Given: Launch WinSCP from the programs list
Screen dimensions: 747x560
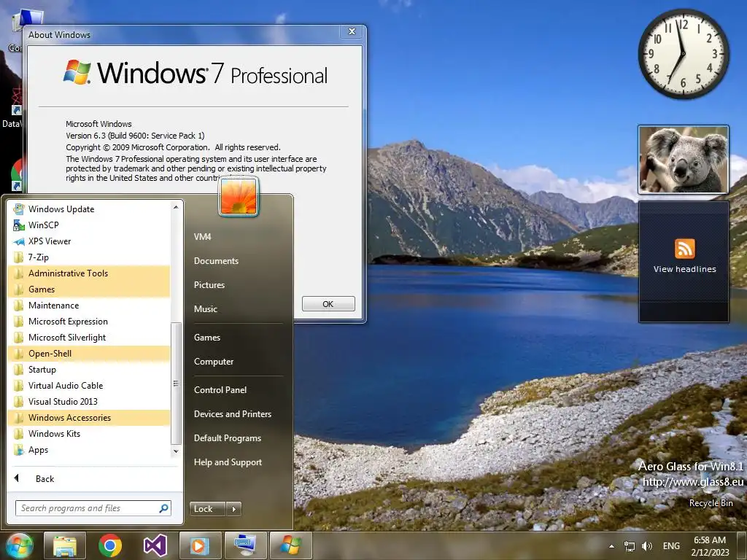Looking at the screenshot, I should click(x=88, y=225).
